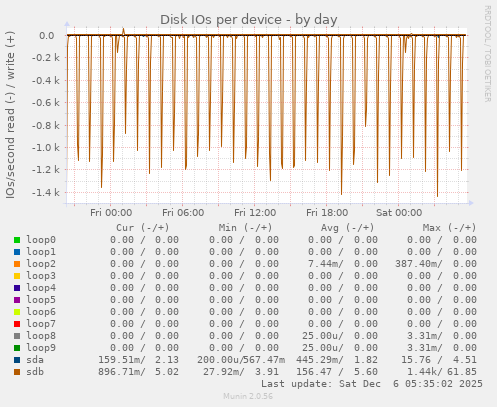The width and height of the screenshot is (497, 407).
Task: Select the loop1 legend label
Action: tap(41, 252)
